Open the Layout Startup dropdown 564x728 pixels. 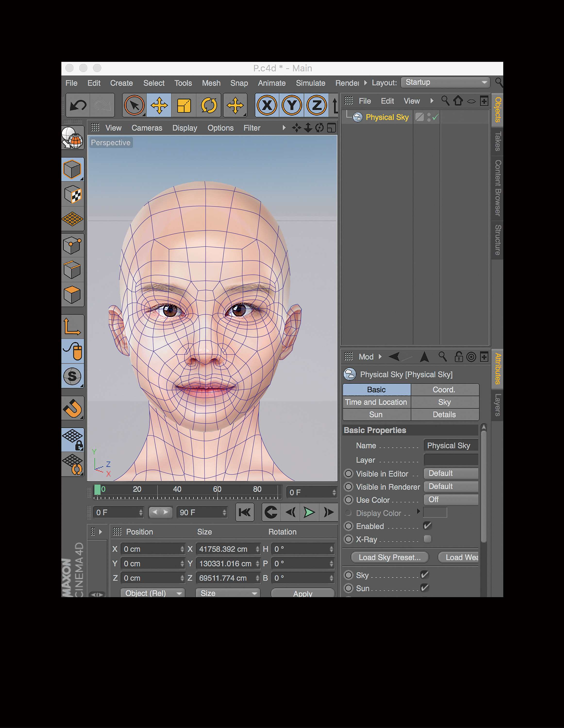[x=445, y=82]
